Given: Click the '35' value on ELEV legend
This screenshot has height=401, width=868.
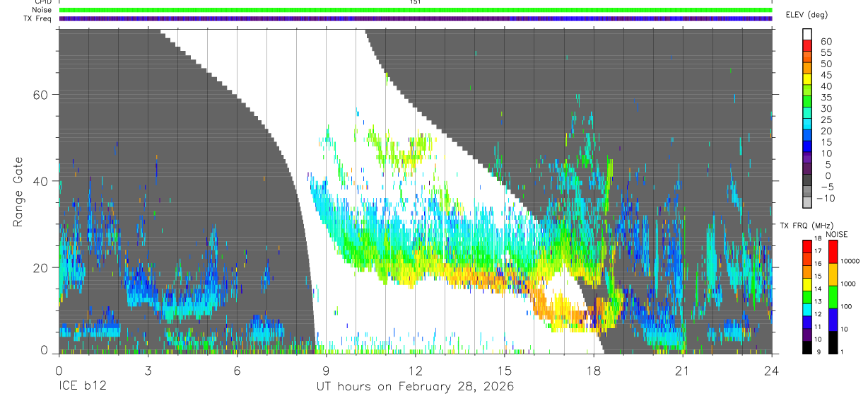Looking at the screenshot, I should click(x=826, y=97).
